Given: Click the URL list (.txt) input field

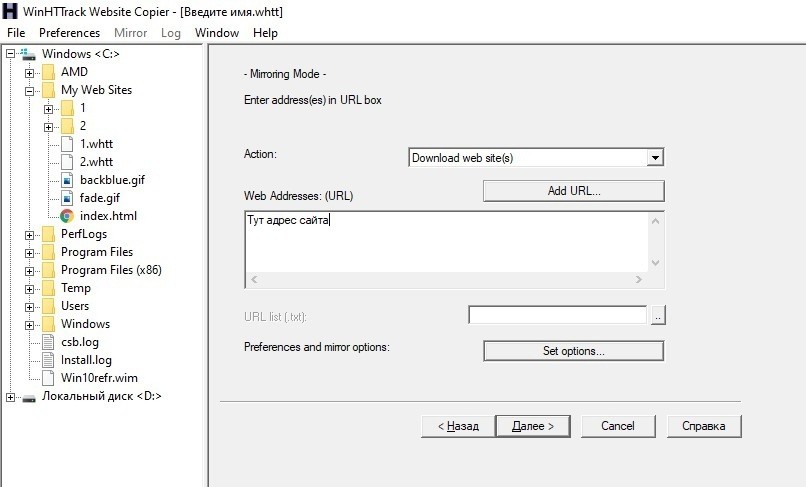Looking at the screenshot, I should [x=557, y=315].
